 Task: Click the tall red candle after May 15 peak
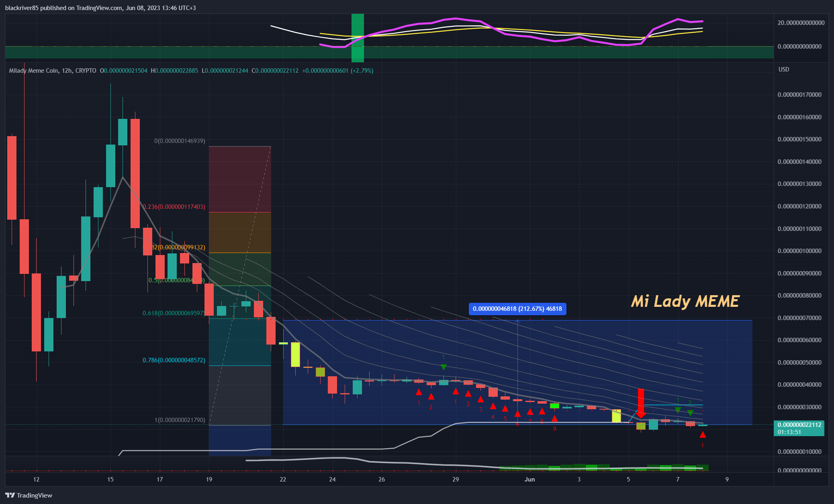pos(135,173)
